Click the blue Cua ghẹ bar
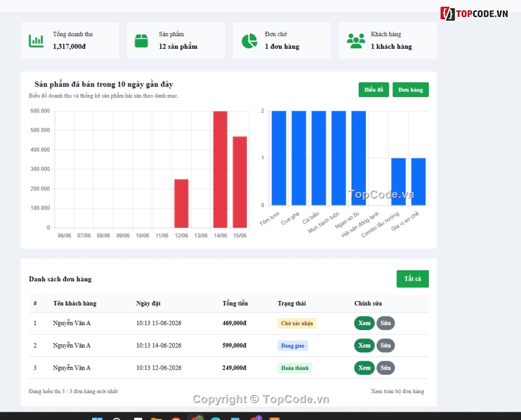The height and width of the screenshot is (420, 521). click(x=299, y=158)
